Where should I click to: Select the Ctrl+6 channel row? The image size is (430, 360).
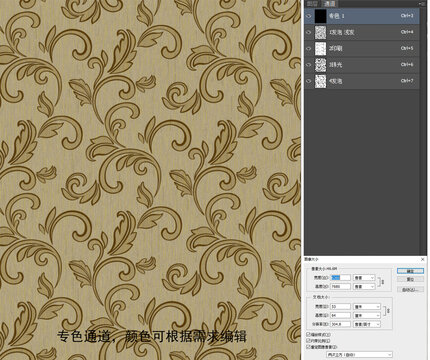[362, 65]
